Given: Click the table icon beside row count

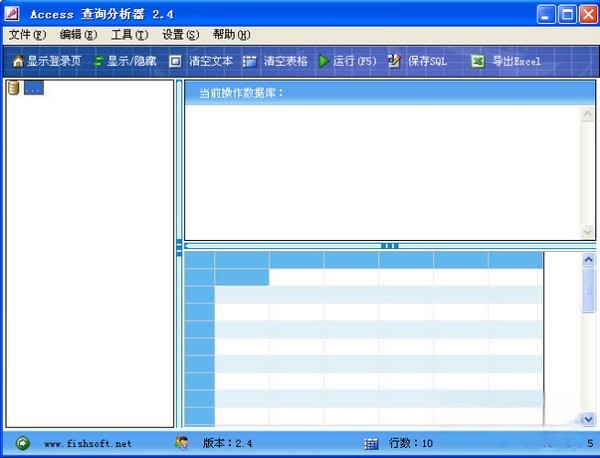Looking at the screenshot, I should click(x=371, y=444).
